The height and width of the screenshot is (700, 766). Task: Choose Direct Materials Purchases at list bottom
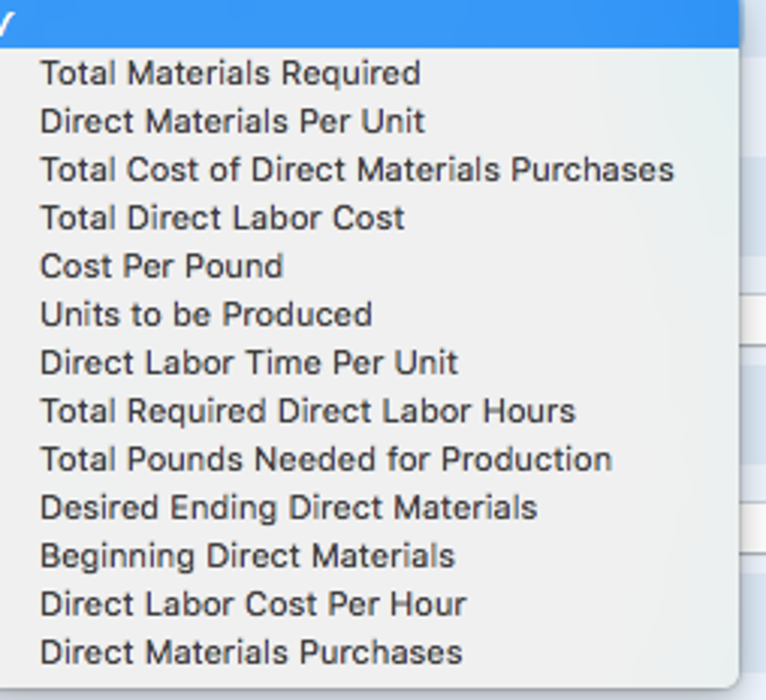tap(251, 652)
